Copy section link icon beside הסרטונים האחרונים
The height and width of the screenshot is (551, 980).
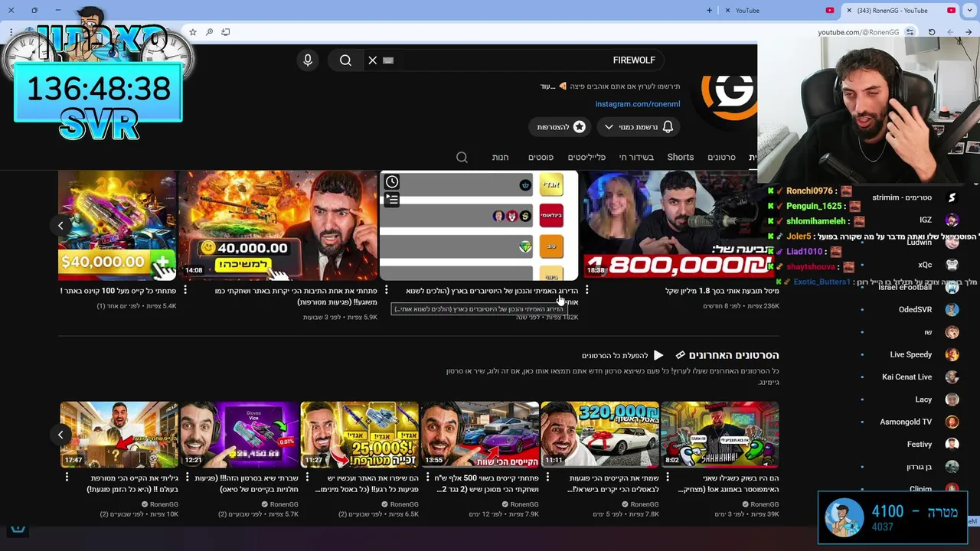[680, 356]
